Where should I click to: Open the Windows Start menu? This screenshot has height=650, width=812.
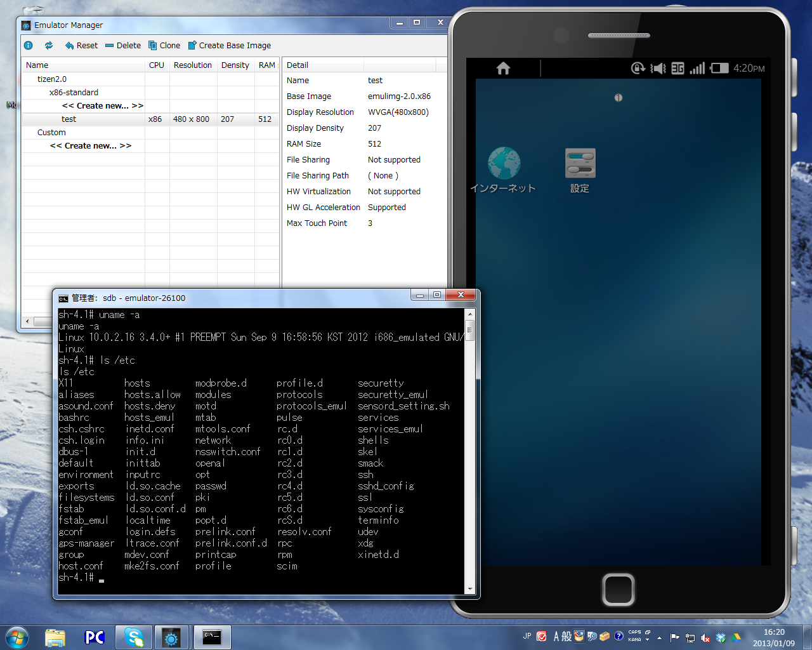(17, 637)
